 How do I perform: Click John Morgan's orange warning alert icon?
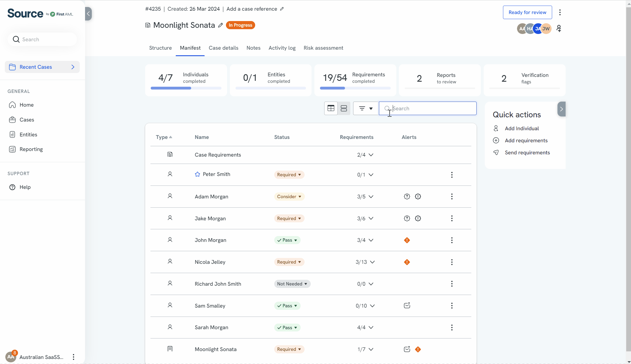click(x=407, y=240)
